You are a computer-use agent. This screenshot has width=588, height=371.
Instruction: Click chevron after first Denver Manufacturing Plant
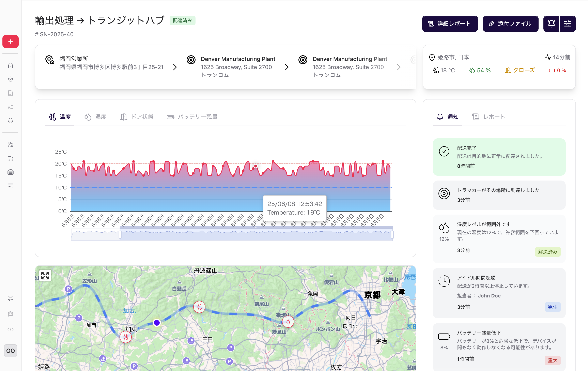287,67
